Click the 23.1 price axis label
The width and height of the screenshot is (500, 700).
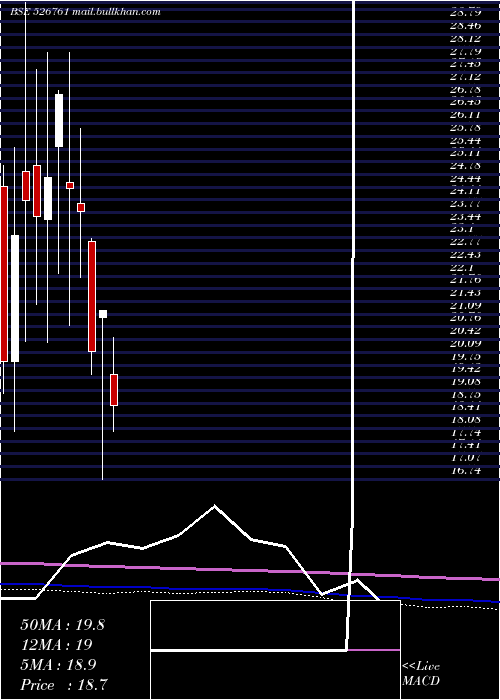click(x=462, y=229)
